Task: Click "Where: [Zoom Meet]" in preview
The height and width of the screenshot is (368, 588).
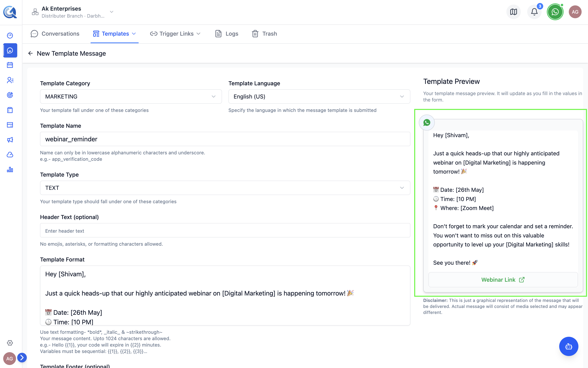Action: 467,208
